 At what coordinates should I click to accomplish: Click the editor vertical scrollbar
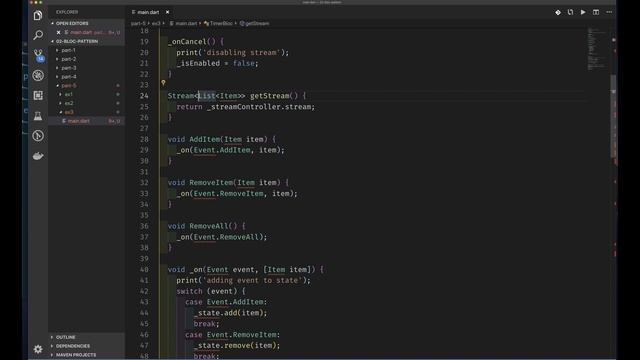click(613, 116)
